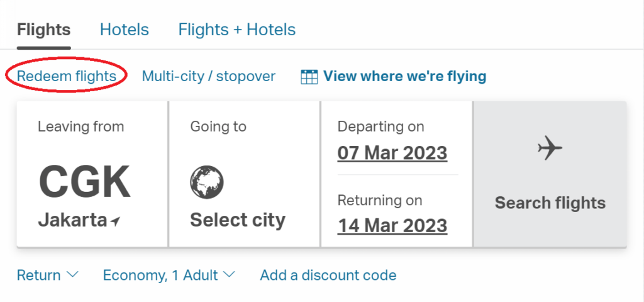Click the Redeem flights link

coord(67,76)
